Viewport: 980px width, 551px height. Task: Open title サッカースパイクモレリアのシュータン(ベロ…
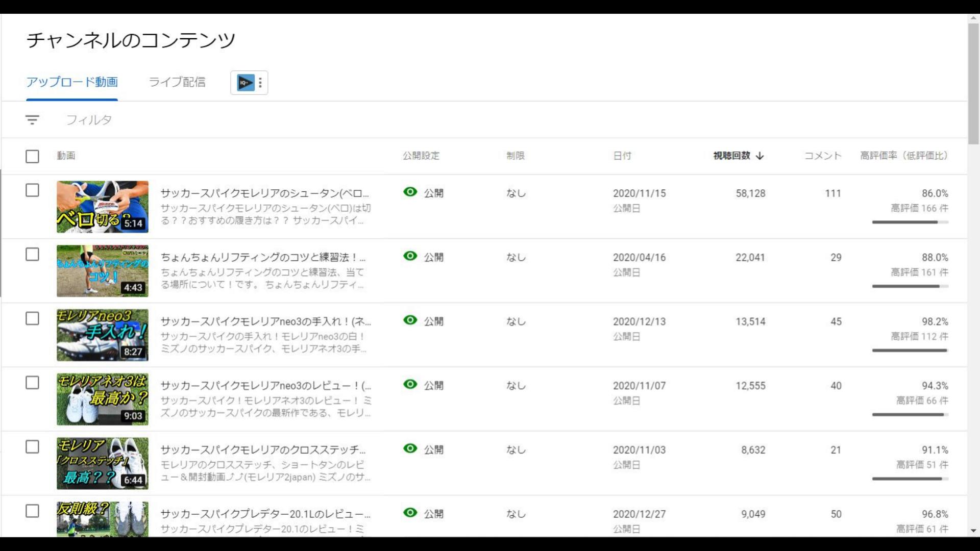click(265, 193)
